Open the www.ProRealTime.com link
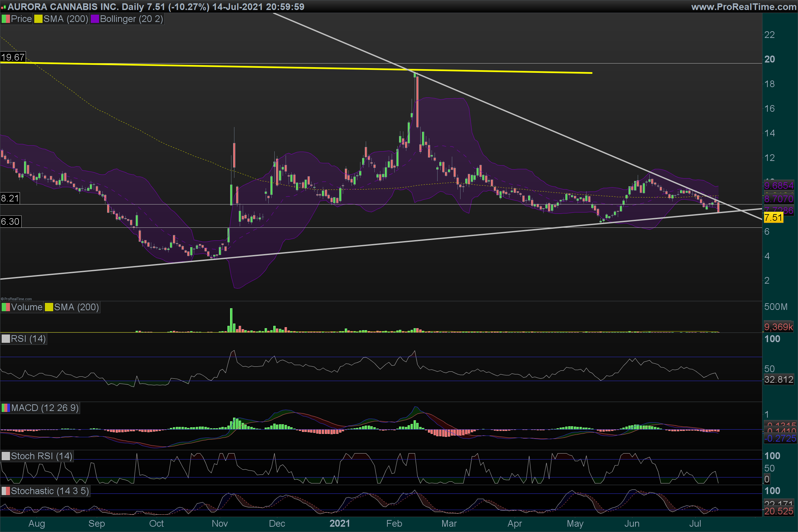 tap(743, 7)
